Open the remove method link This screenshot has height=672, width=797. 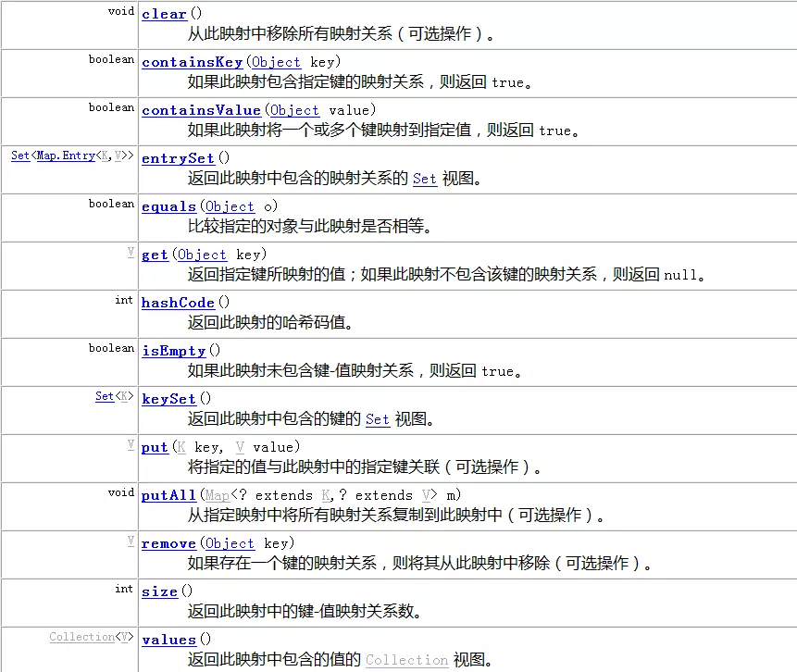tap(168, 543)
